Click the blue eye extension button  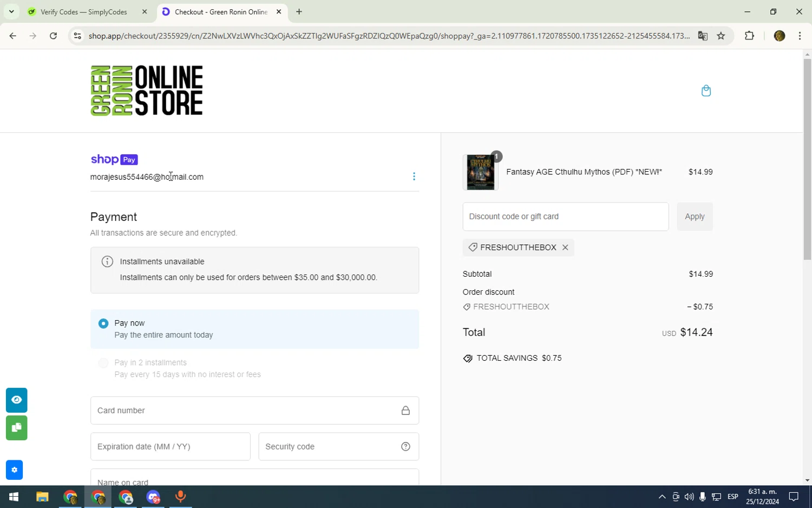point(16,400)
